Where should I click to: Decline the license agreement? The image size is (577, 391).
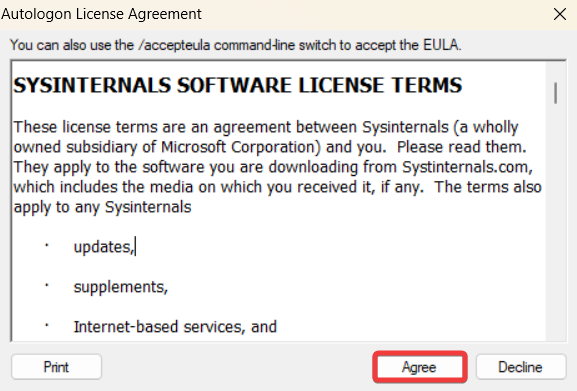pyautogui.click(x=521, y=367)
